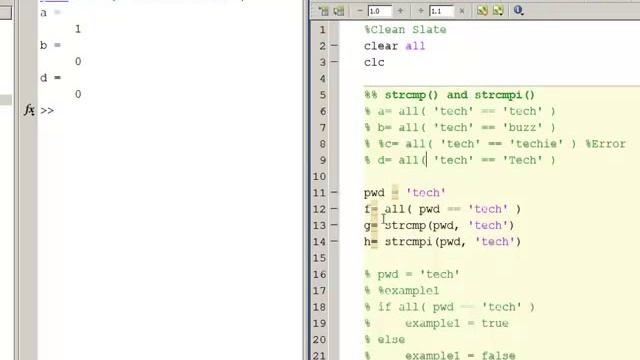640x360 pixels.
Task: Set breakpoint dash at line 2
Action: (334, 46)
